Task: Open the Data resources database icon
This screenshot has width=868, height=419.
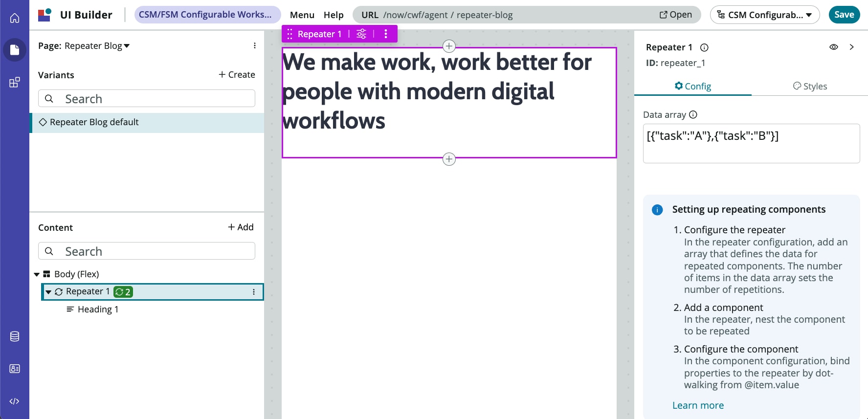Action: tap(15, 336)
